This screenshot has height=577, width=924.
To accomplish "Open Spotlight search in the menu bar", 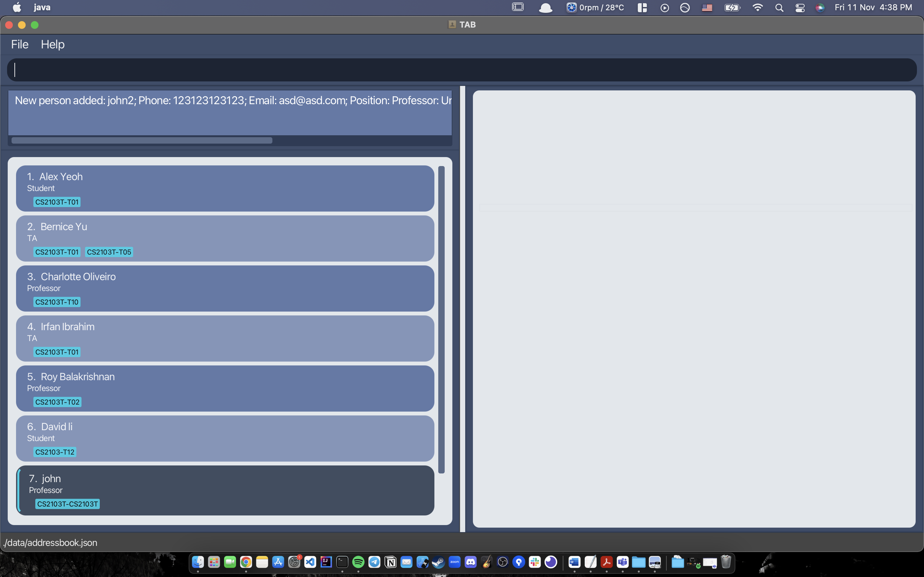I will coord(779,8).
